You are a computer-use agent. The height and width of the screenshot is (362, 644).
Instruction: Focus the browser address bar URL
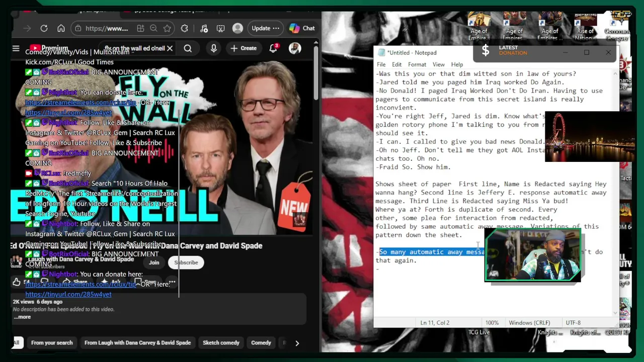pyautogui.click(x=107, y=29)
